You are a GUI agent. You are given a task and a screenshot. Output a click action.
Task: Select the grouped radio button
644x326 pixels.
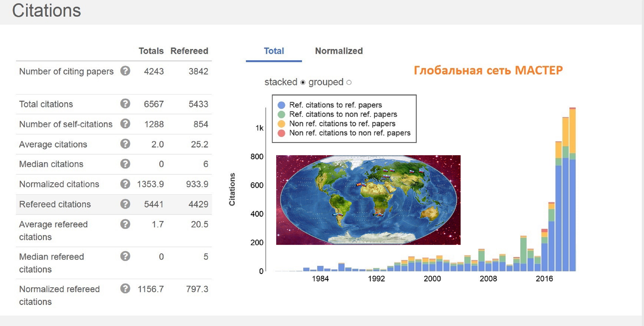(349, 82)
